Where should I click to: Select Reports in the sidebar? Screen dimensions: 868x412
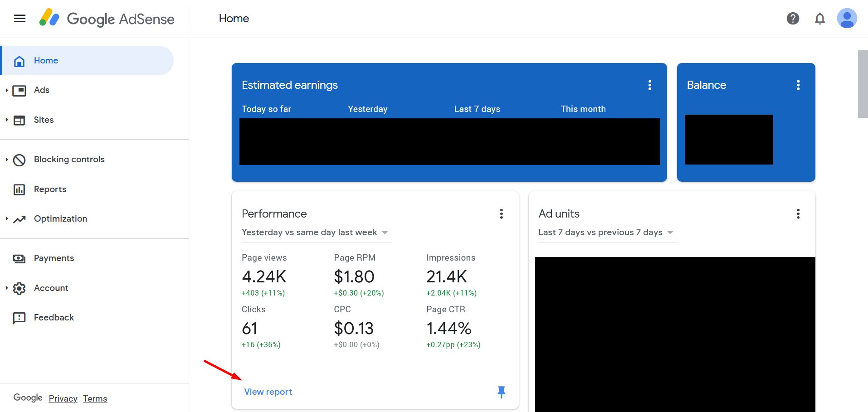tap(50, 189)
